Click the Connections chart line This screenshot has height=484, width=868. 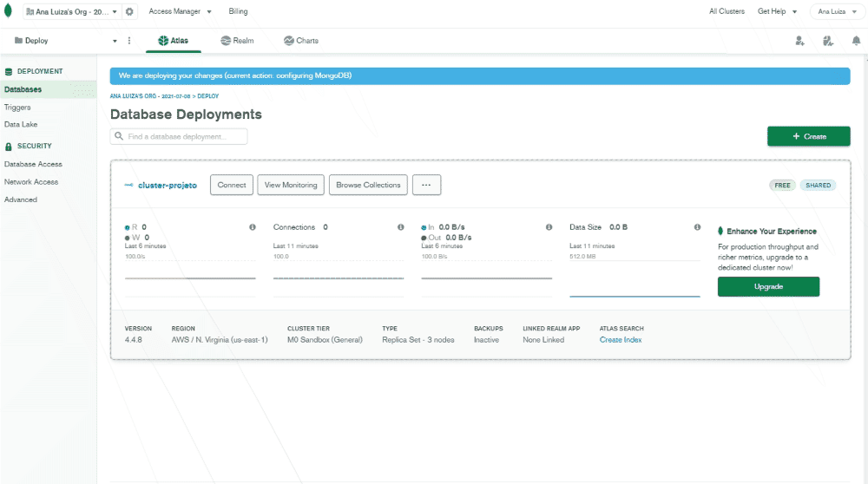pos(339,278)
